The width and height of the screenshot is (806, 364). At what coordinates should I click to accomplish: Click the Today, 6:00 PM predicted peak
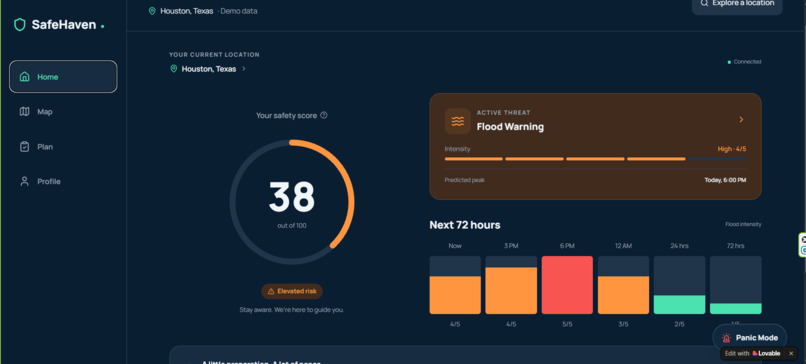[x=725, y=180]
